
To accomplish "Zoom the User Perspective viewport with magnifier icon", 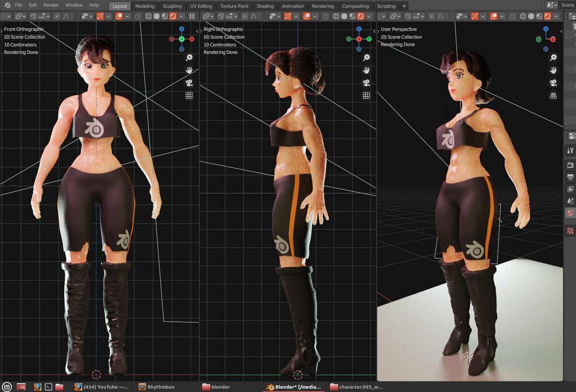I will [553, 58].
